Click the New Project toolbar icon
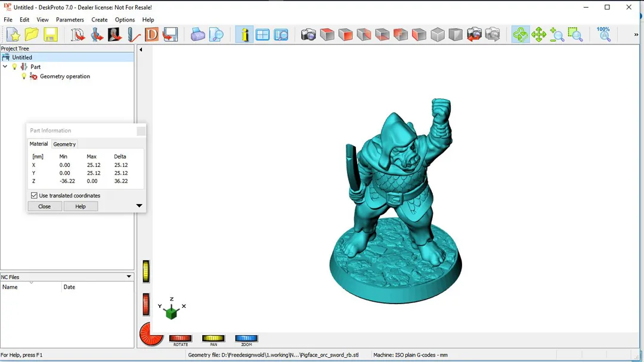 click(13, 35)
